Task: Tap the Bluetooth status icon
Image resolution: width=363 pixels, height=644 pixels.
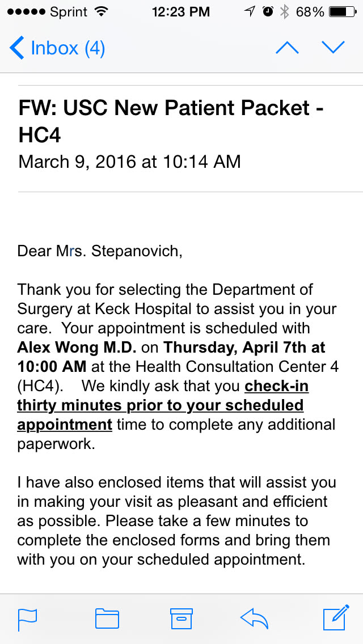Action: click(x=285, y=12)
